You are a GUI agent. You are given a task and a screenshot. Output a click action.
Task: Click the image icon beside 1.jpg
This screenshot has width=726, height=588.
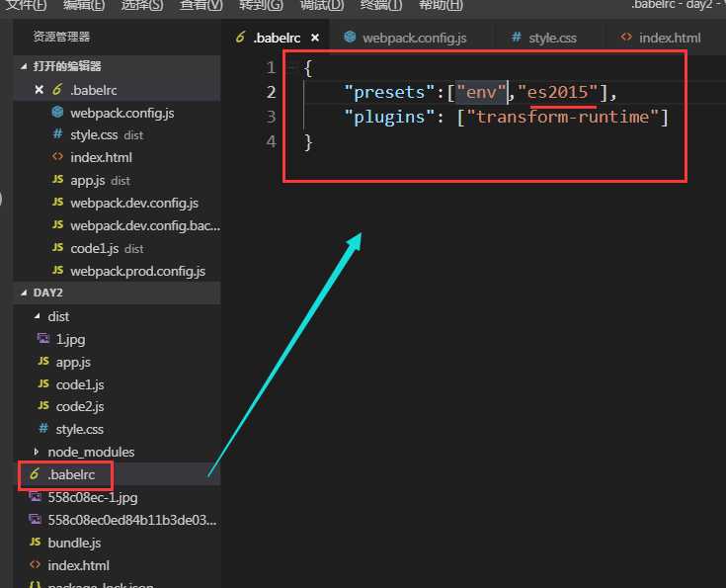coord(43,339)
